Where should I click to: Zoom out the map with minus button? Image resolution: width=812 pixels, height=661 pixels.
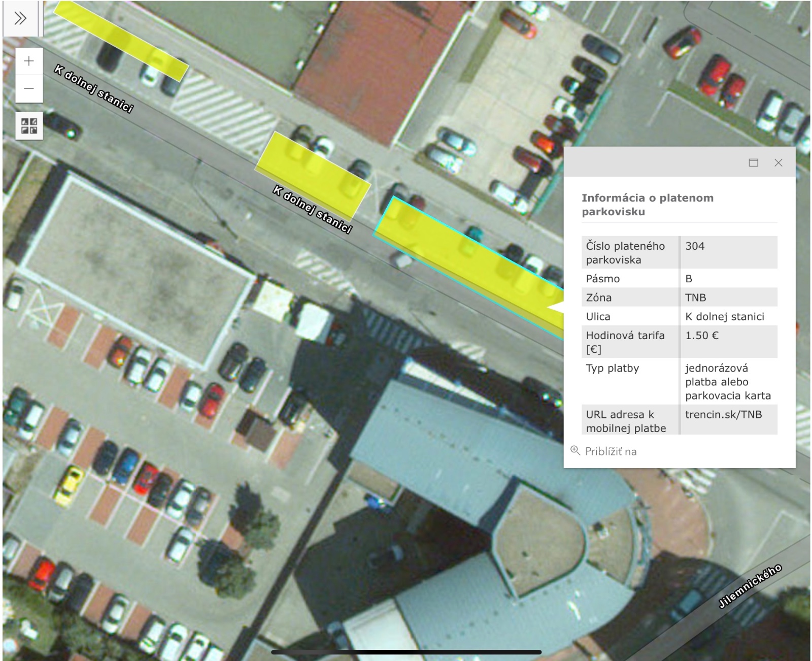click(29, 89)
